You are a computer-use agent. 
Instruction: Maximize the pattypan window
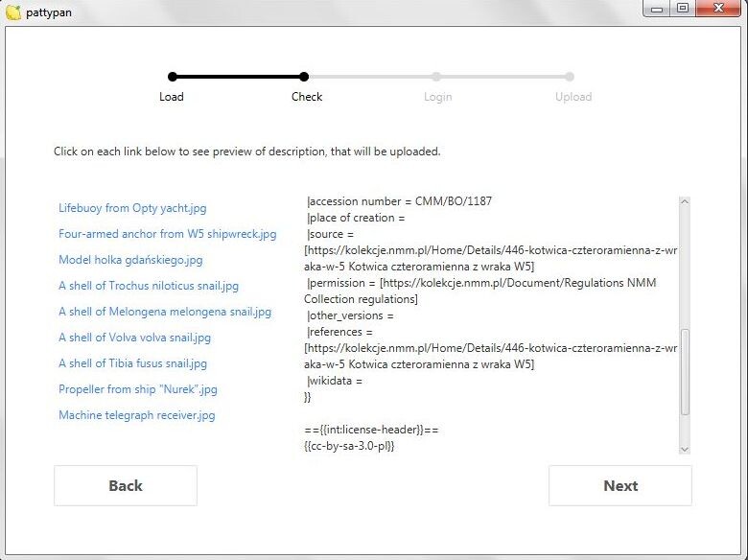pyautogui.click(x=683, y=9)
